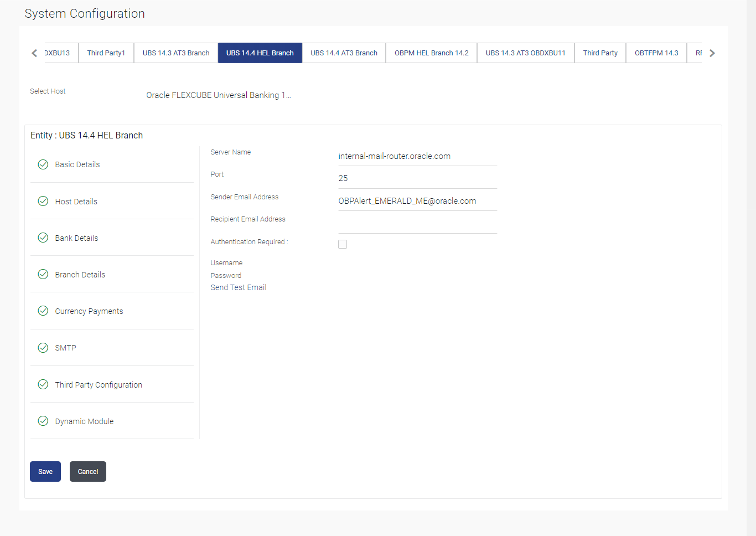Open the Select Host dropdown
This screenshot has height=536, width=756.
(219, 95)
